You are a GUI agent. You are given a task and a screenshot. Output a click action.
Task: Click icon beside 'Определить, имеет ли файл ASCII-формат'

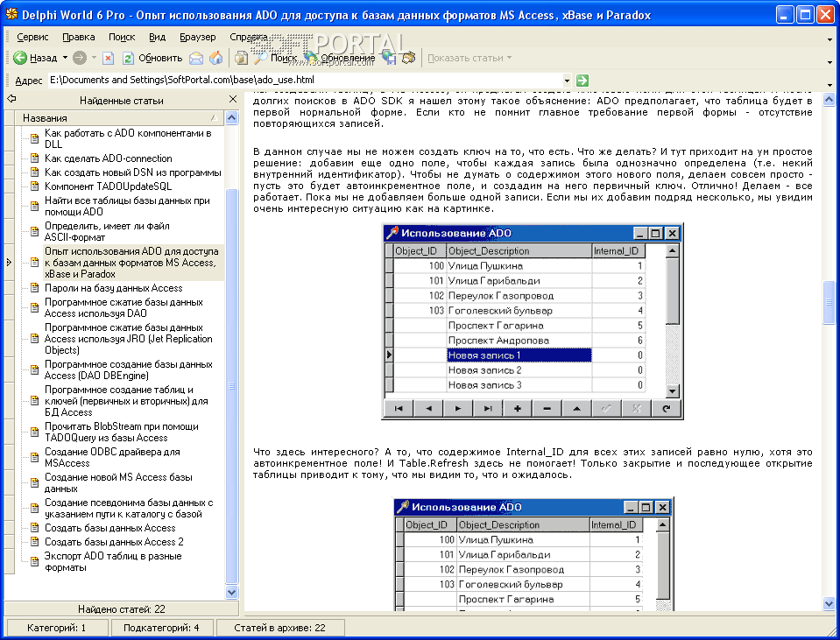[x=35, y=231]
